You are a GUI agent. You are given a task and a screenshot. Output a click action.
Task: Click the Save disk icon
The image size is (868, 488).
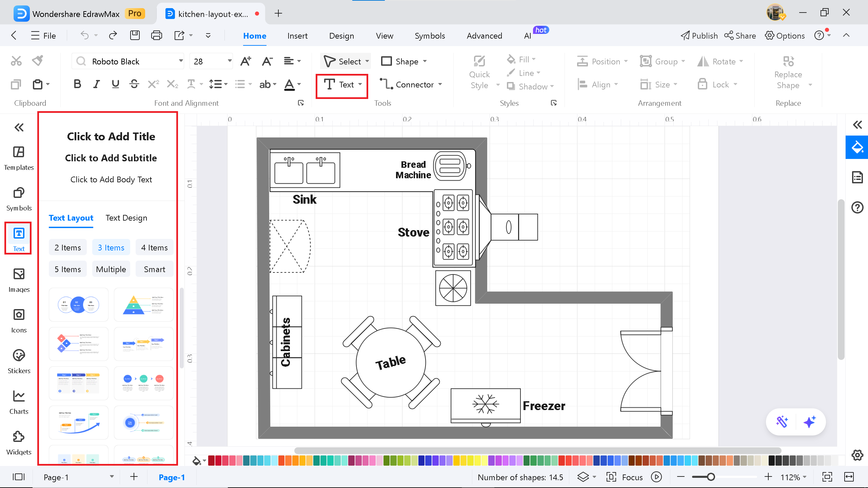135,35
